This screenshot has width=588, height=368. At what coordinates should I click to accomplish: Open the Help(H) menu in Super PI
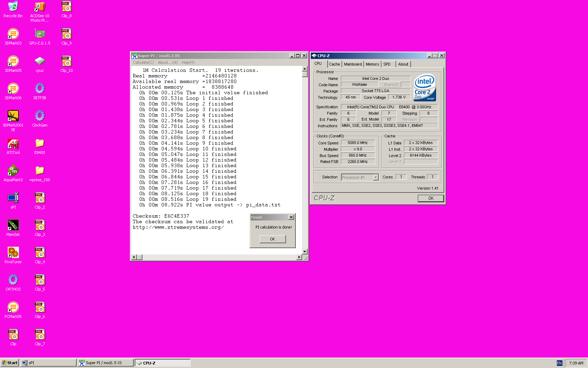pos(188,62)
